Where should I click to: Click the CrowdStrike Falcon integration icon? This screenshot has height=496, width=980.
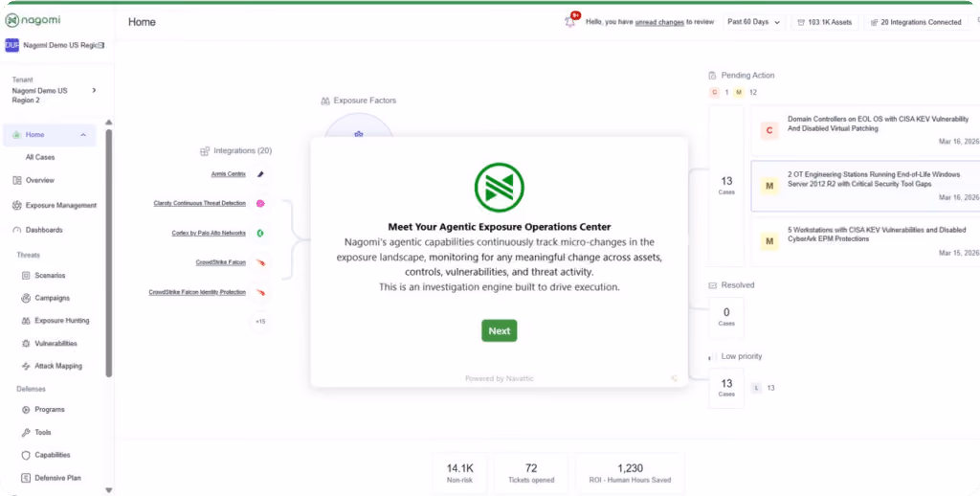point(260,262)
